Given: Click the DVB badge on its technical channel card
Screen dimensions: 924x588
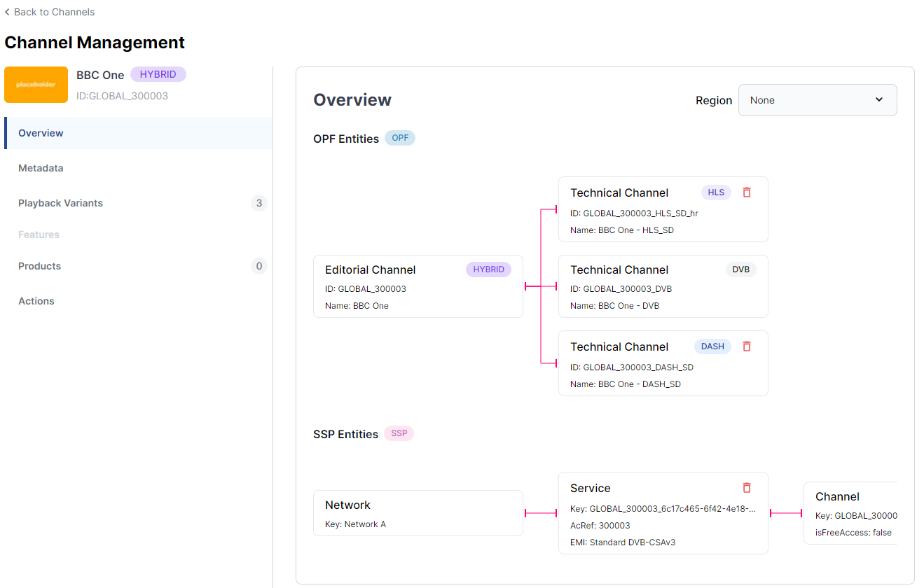Looking at the screenshot, I should [x=740, y=269].
